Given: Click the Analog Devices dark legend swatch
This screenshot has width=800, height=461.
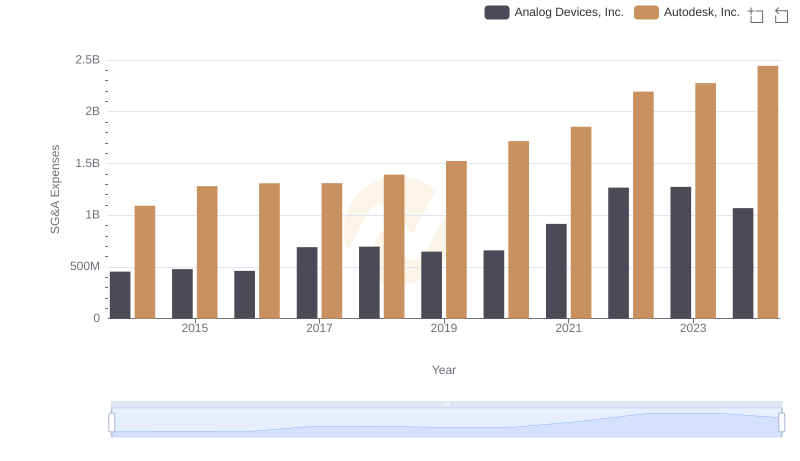Looking at the screenshot, I should 497,12.
